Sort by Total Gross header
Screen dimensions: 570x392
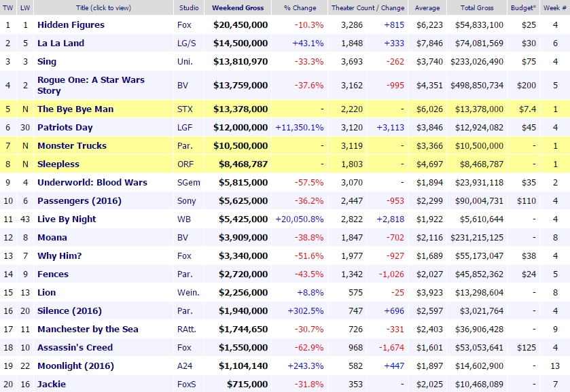(477, 7)
